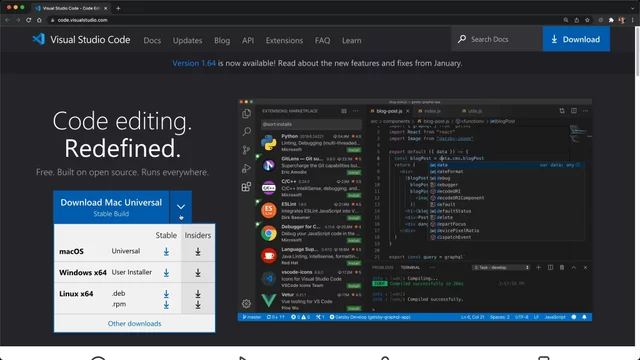Open the Version 1.64 link
The width and height of the screenshot is (640, 360).
[194, 63]
